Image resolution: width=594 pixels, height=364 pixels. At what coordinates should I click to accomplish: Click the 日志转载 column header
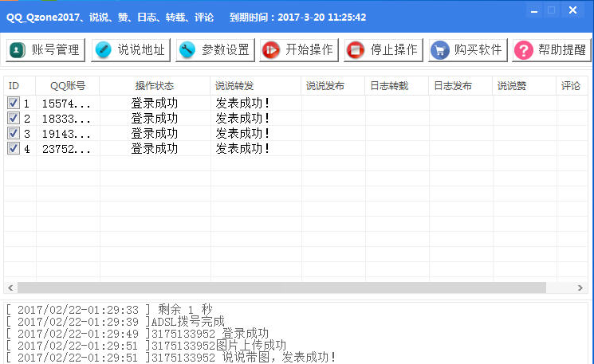[396, 86]
